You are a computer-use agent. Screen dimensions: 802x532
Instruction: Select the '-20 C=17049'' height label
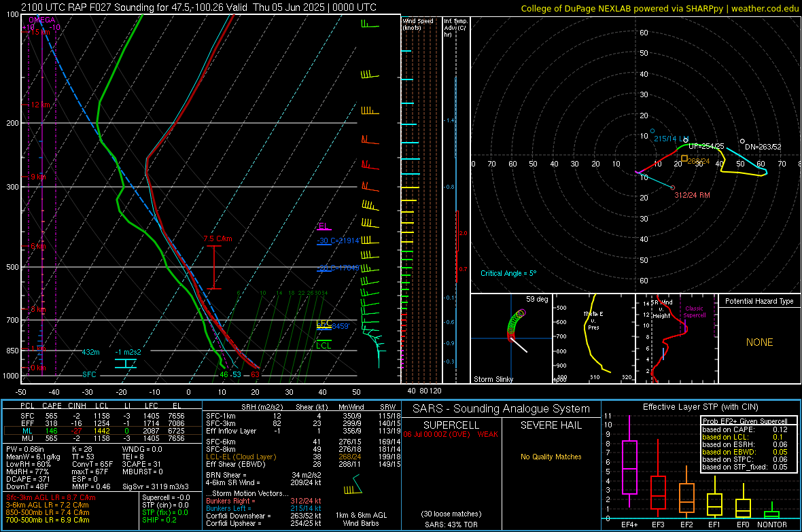click(338, 268)
